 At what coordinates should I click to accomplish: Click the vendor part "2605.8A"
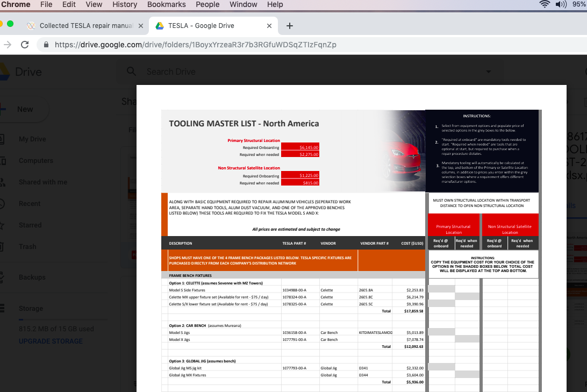tap(366, 290)
